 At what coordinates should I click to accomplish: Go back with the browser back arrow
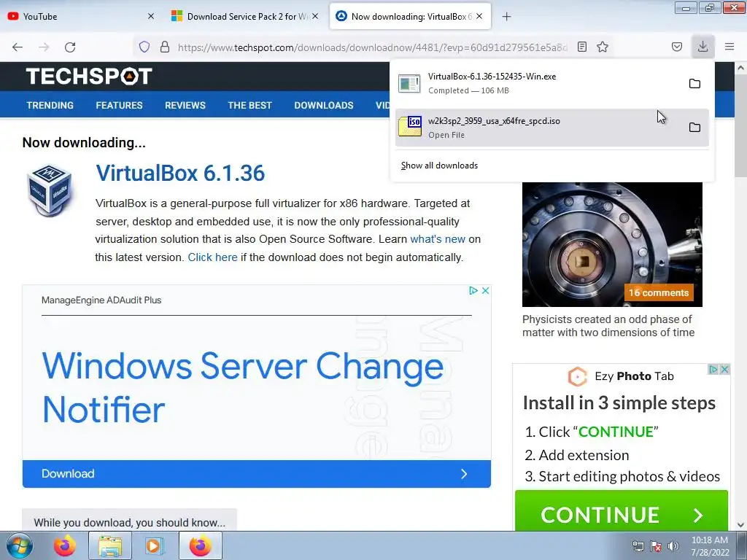pos(18,47)
